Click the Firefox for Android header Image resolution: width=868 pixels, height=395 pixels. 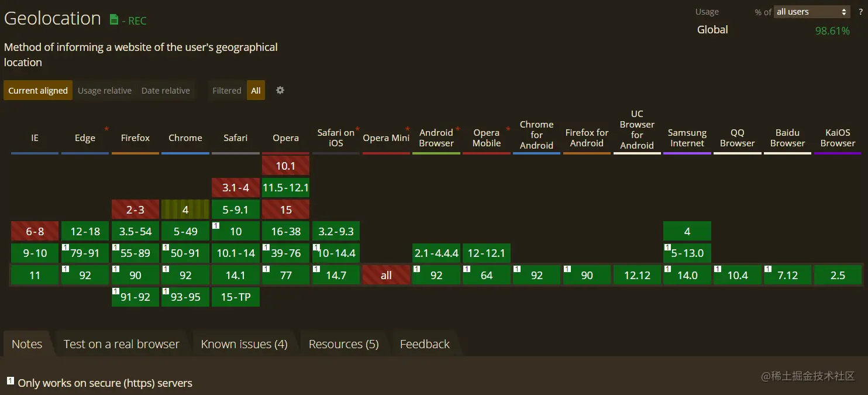click(587, 138)
